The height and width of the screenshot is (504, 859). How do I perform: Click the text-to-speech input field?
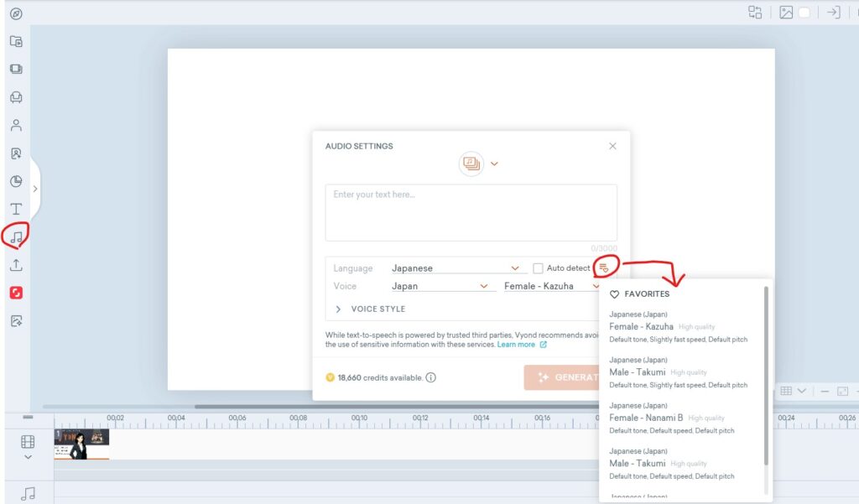471,212
